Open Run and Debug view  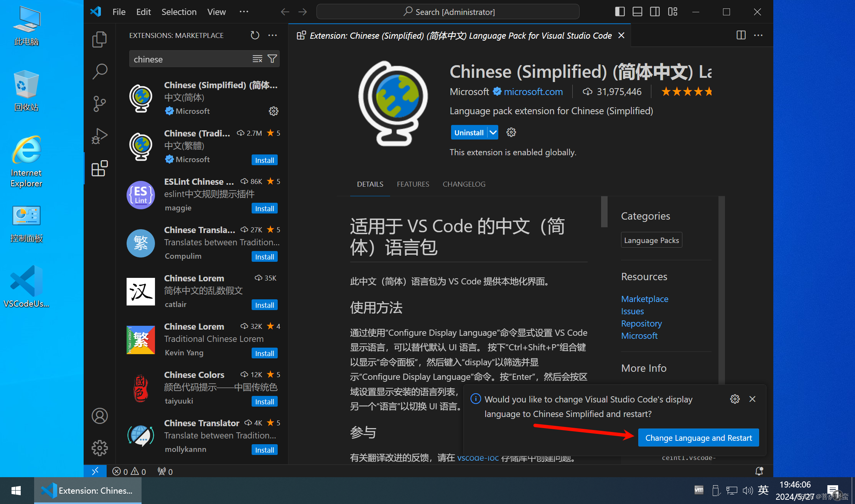coord(99,136)
